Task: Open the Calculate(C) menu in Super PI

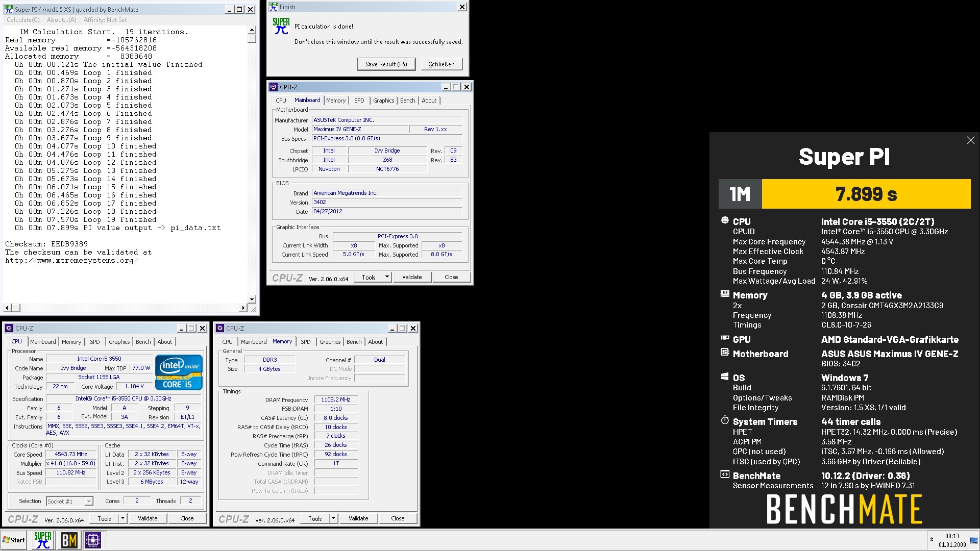Action: (x=23, y=20)
